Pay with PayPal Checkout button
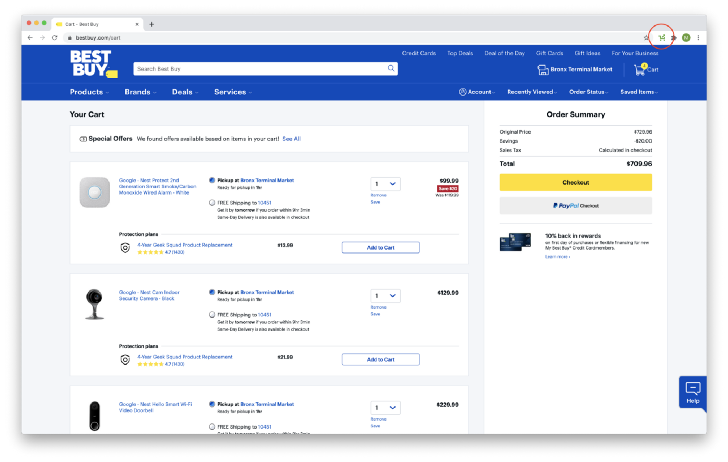Screen dimensions: 728x462 (x=576, y=206)
